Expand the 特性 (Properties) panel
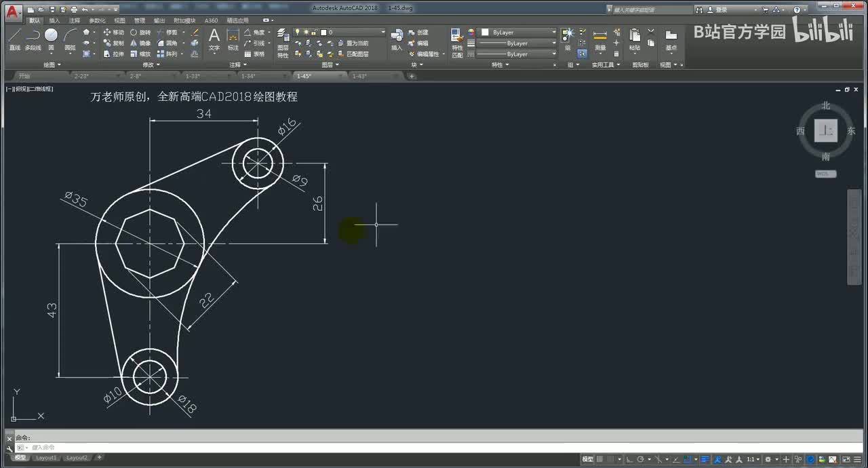This screenshot has width=868, height=468. [x=500, y=65]
